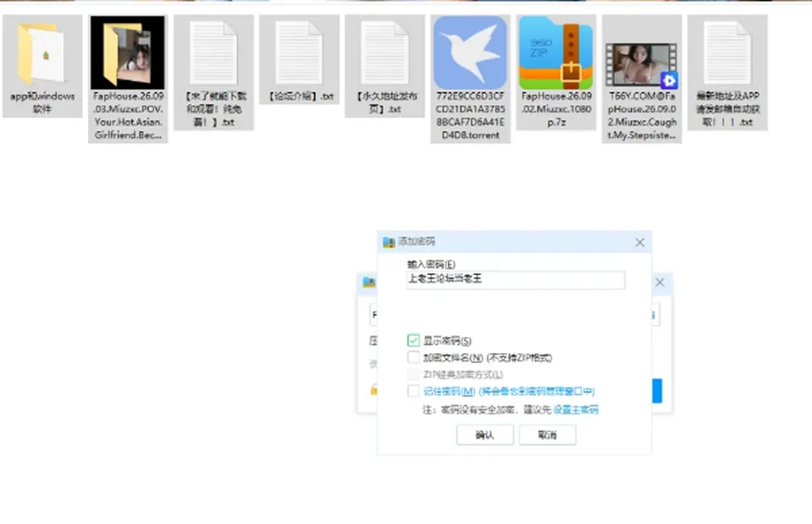Select the T66Y.COM@FapHouse video file
The width and height of the screenshot is (812, 524).
[x=642, y=79]
